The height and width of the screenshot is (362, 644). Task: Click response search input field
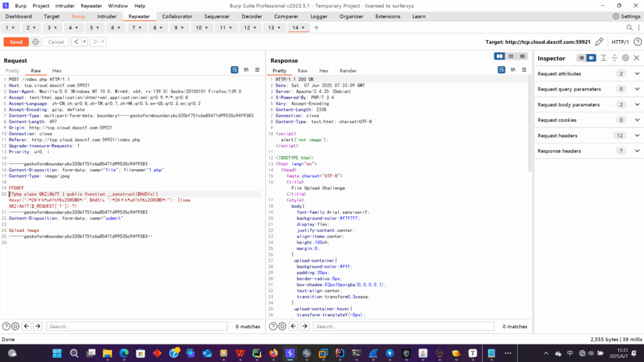tap(403, 326)
